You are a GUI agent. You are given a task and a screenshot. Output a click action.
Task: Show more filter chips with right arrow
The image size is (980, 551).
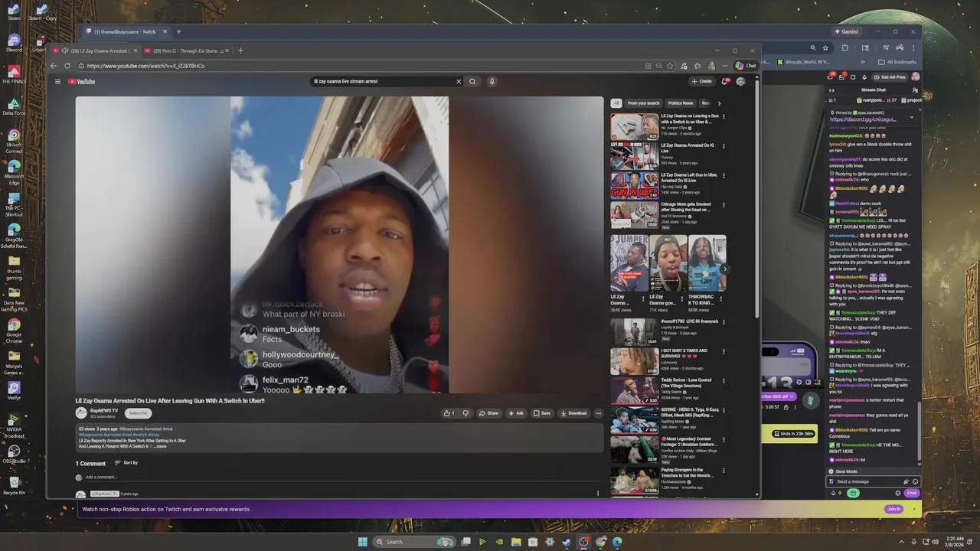(718, 103)
